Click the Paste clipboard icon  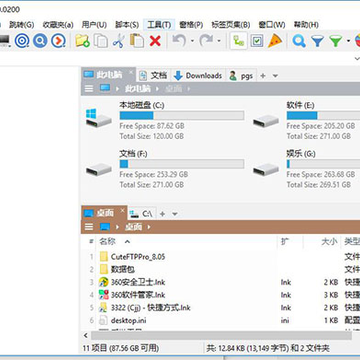coord(137,41)
